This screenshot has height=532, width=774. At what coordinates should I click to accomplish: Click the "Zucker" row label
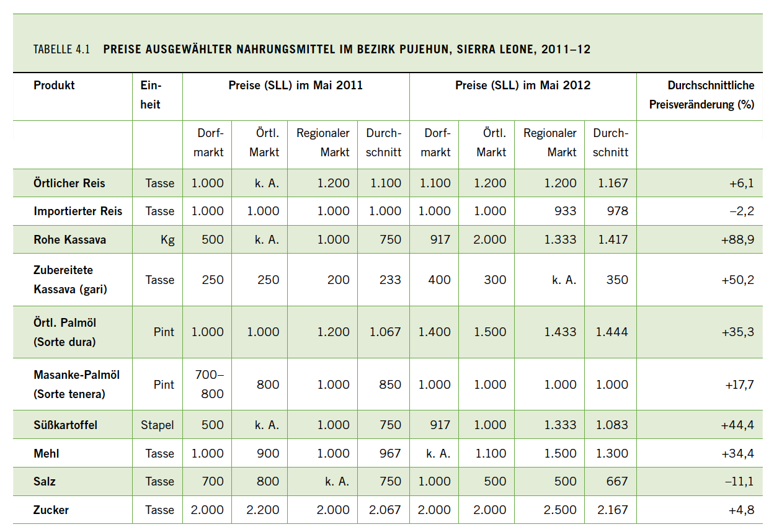coord(51,510)
